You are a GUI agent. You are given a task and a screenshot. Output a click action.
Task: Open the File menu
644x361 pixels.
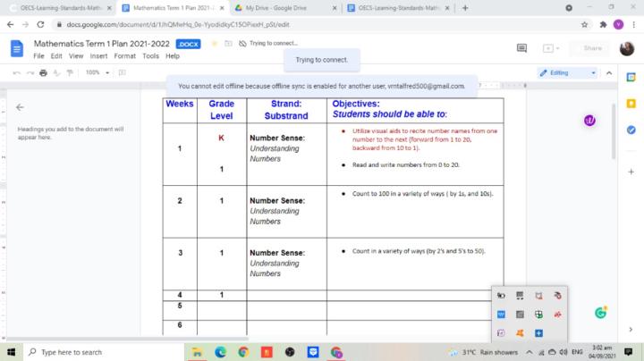tap(38, 56)
